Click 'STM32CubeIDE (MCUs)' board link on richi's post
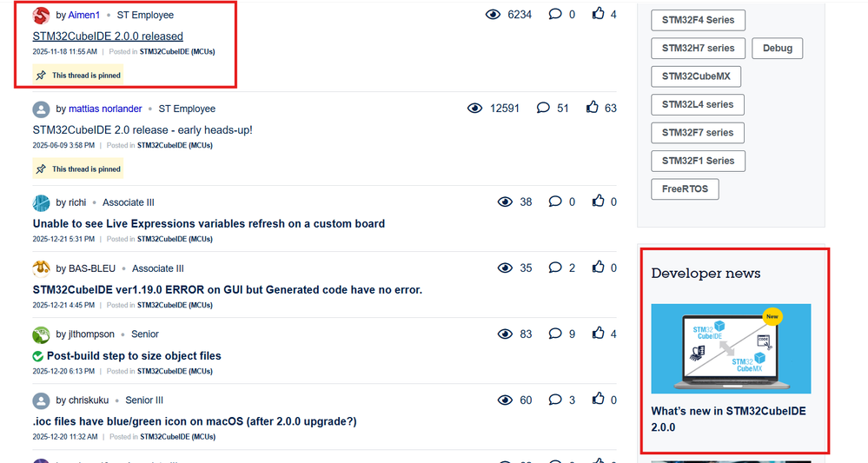This screenshot has height=463, width=868. (175, 240)
